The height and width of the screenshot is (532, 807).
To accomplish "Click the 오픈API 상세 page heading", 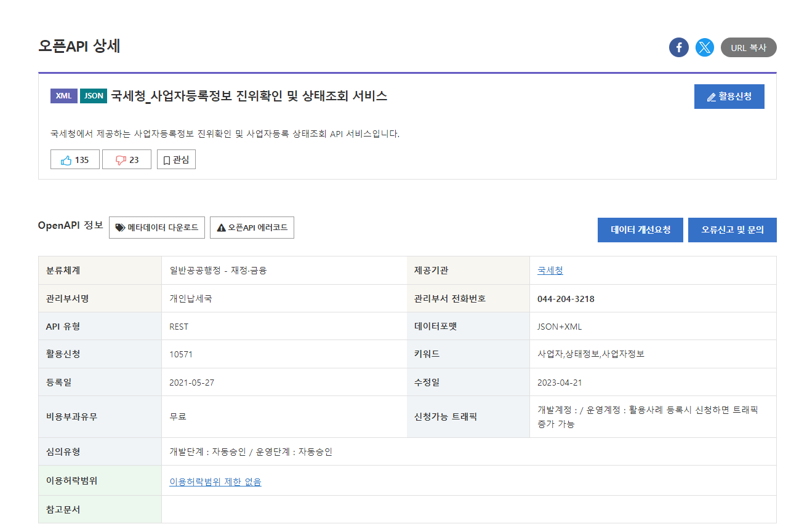I will (x=79, y=46).
